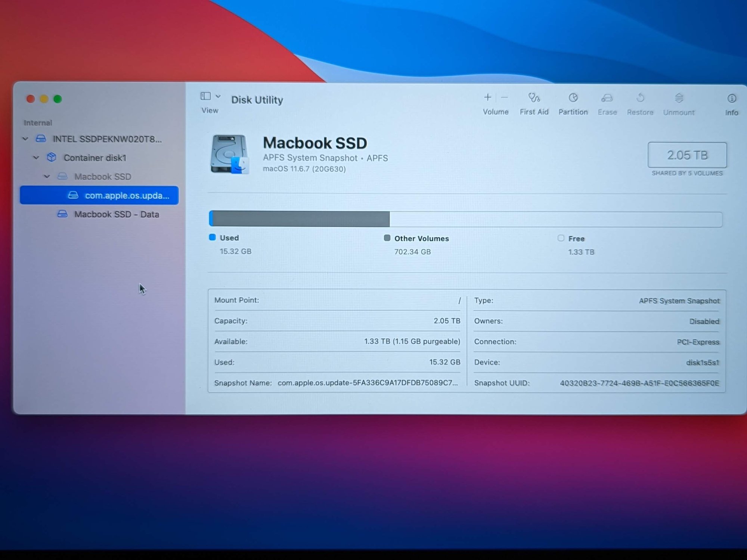Toggle sidebar view button
The width and height of the screenshot is (747, 560).
point(205,96)
